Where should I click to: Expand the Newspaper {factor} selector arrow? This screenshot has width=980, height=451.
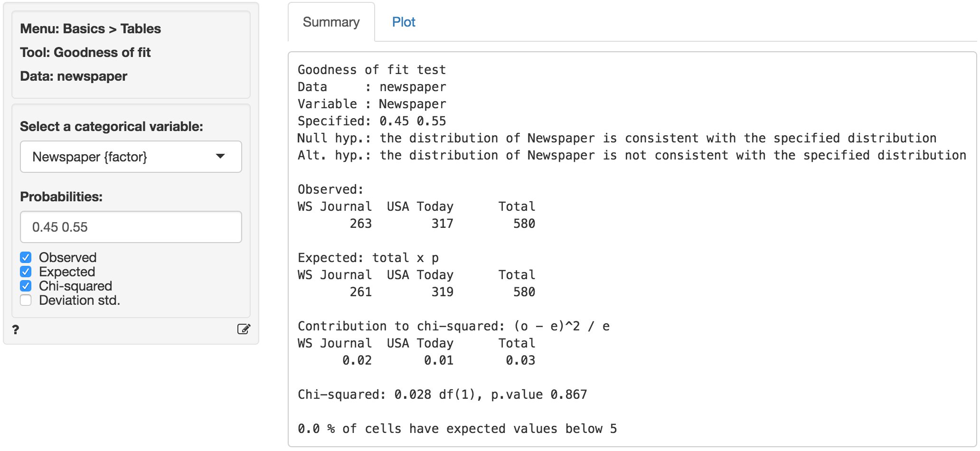219,157
